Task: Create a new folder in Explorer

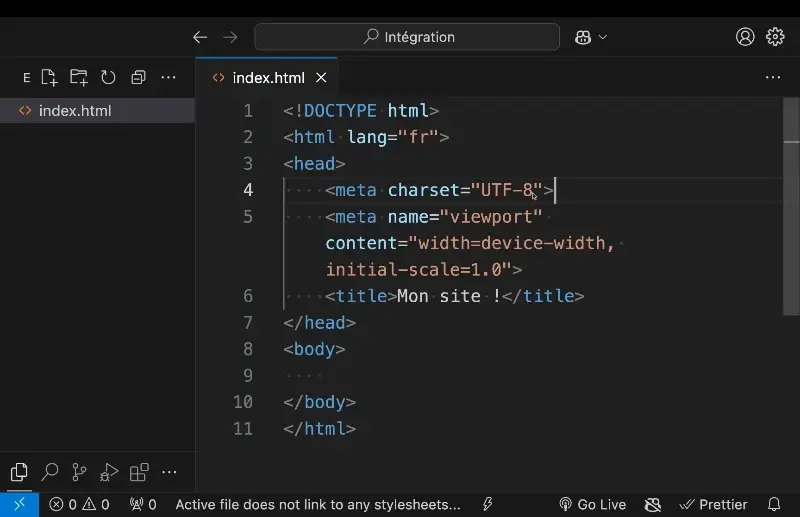Action: [x=79, y=78]
